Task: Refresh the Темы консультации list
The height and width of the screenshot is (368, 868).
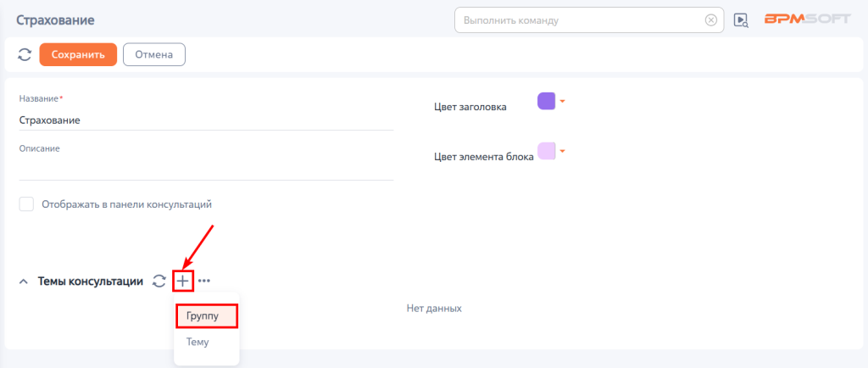Action: pyautogui.click(x=159, y=282)
